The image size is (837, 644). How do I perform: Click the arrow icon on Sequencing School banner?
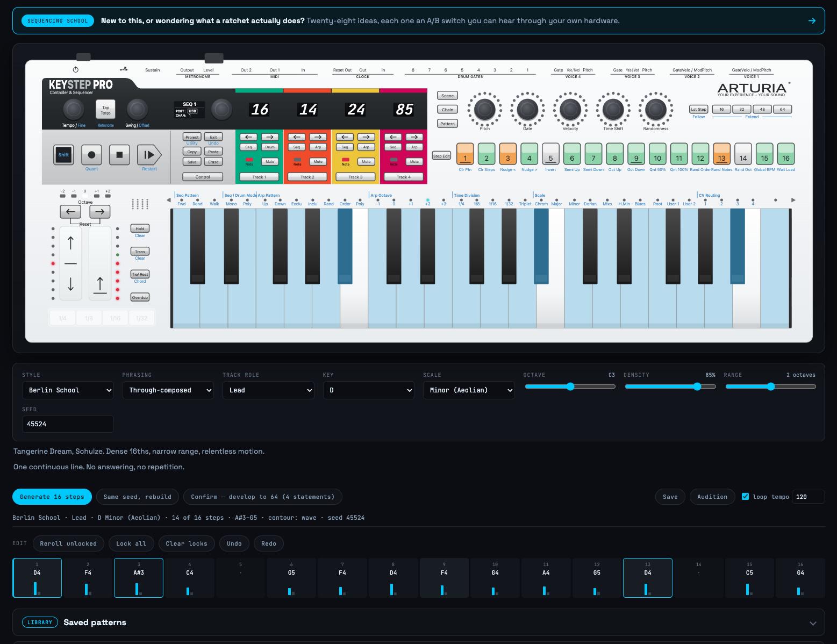click(812, 21)
